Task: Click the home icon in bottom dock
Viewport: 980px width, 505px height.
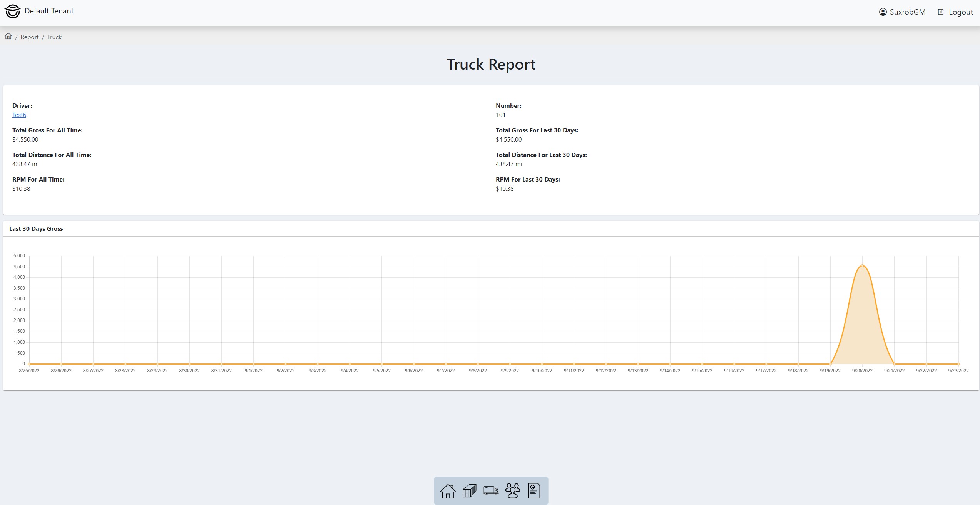Action: tap(448, 491)
